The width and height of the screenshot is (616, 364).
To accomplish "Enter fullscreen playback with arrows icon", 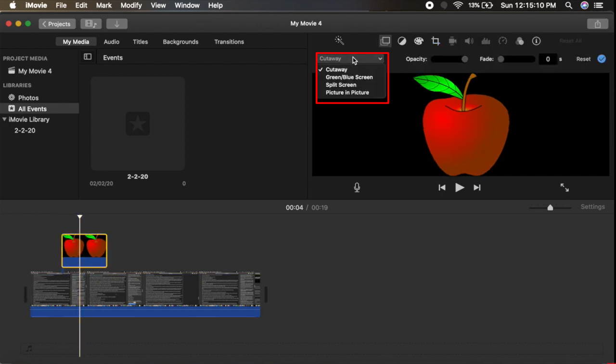I will pyautogui.click(x=565, y=188).
